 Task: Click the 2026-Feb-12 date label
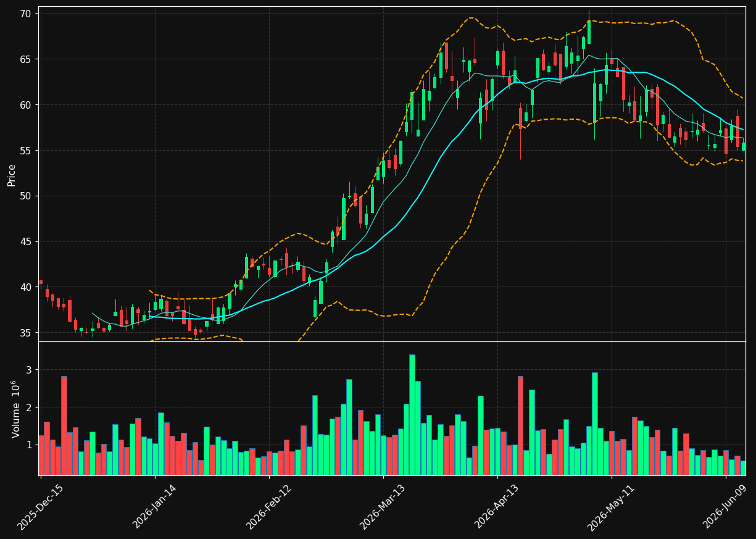pyautogui.click(x=269, y=508)
